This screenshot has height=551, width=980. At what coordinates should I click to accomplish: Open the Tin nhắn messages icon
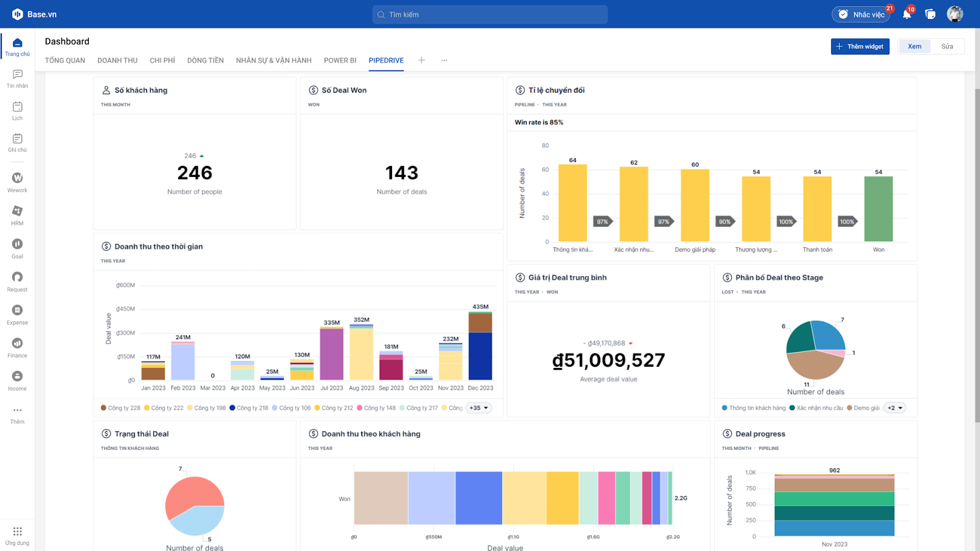(17, 78)
